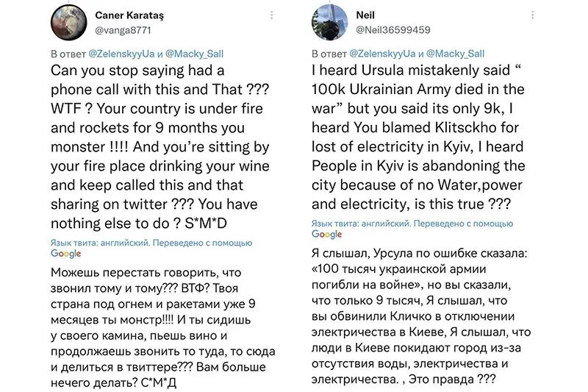Click the @ZelenskyyUa mention in Neil's tweet
This screenshot has width=588, height=392.
382,54
